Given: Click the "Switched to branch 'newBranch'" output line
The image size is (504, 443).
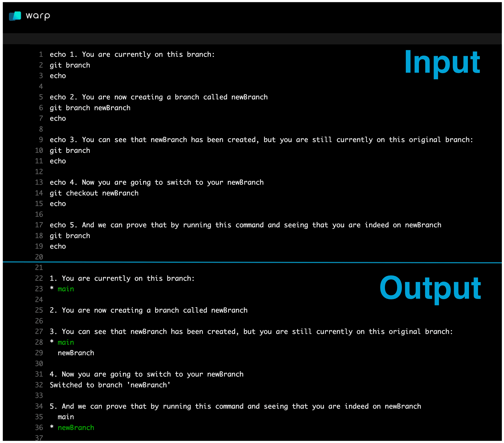Looking at the screenshot, I should tap(110, 385).
